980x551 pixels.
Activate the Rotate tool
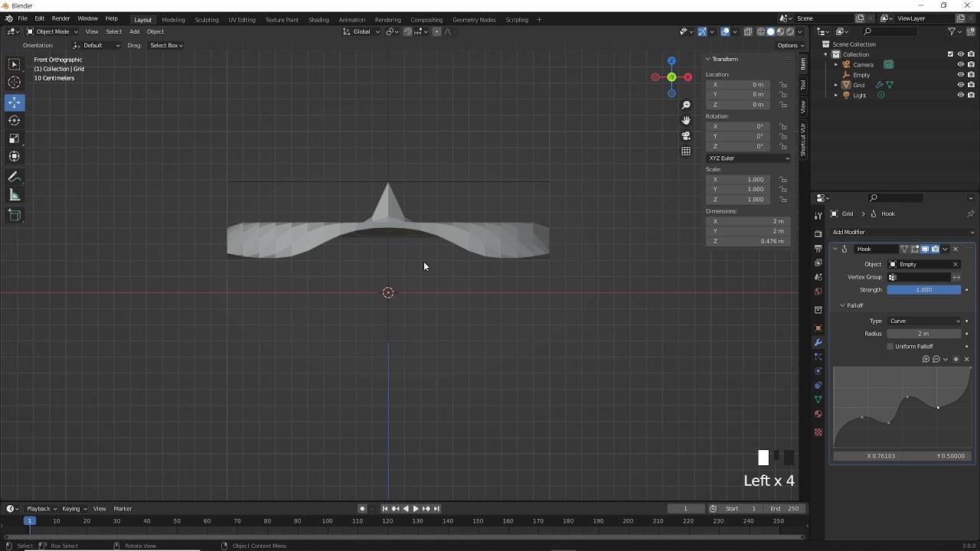[x=15, y=120]
